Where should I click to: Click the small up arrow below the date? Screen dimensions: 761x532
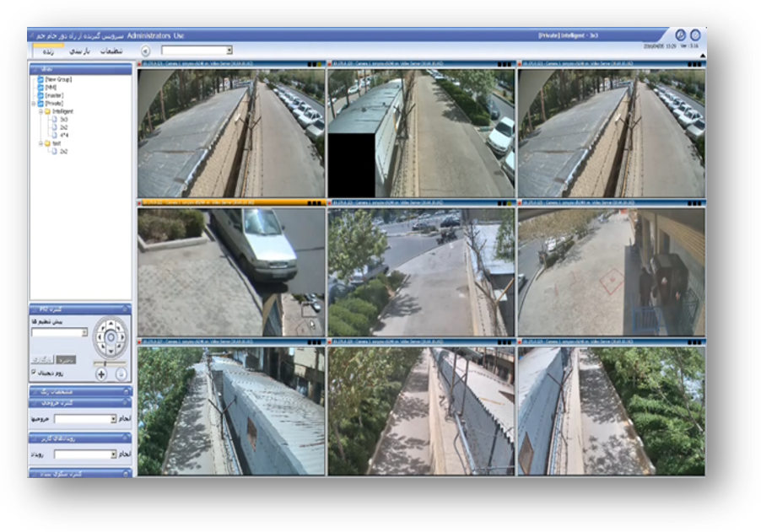[x=702, y=56]
